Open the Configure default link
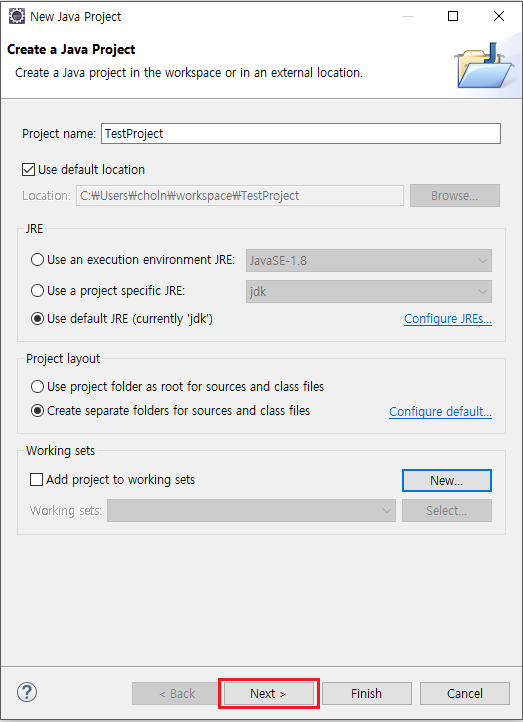 (x=441, y=411)
